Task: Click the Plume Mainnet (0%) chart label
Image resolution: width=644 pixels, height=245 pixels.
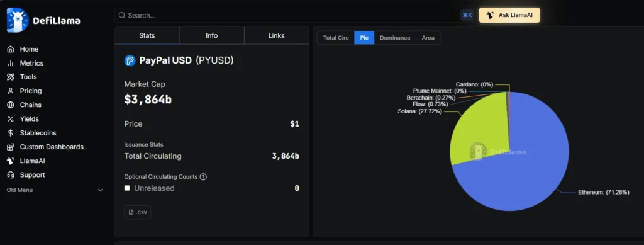Action: (x=440, y=91)
